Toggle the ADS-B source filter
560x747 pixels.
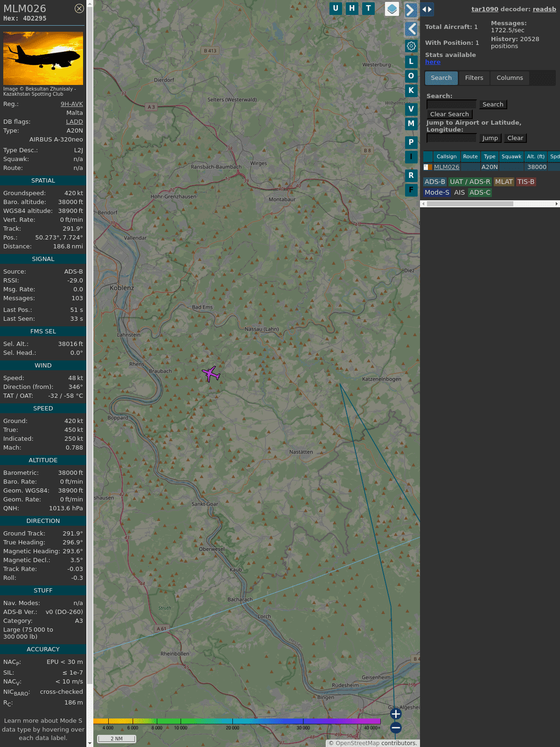click(x=434, y=182)
